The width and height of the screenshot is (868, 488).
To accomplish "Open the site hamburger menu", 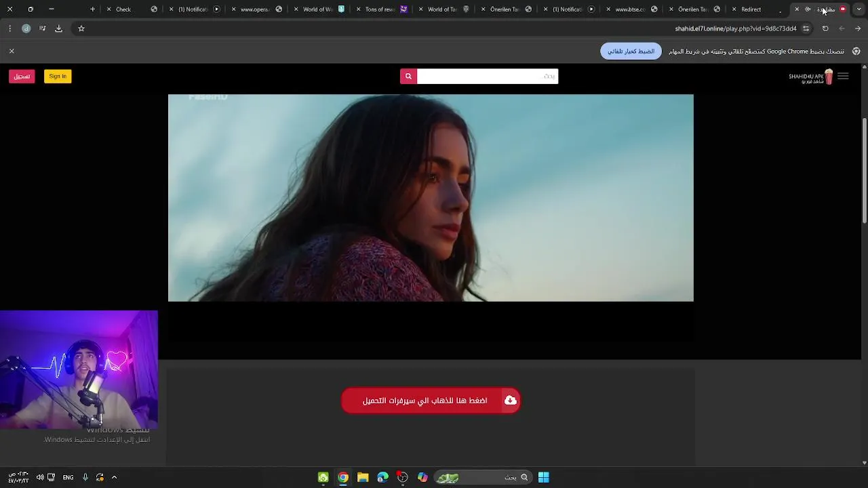I will 843,77.
